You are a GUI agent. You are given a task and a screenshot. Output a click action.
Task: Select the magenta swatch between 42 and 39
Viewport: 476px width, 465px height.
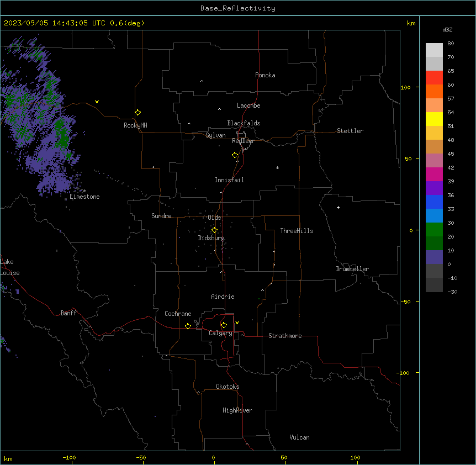point(434,174)
